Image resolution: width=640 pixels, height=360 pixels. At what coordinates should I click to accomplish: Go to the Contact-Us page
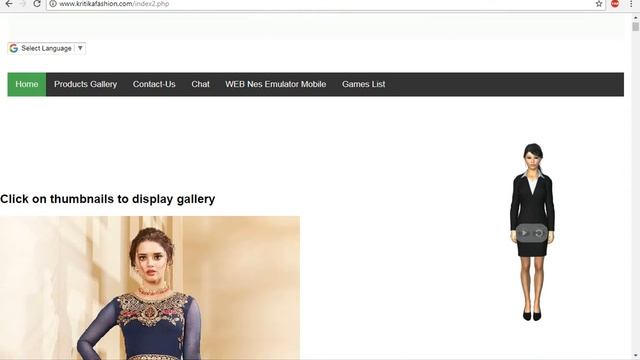[154, 84]
